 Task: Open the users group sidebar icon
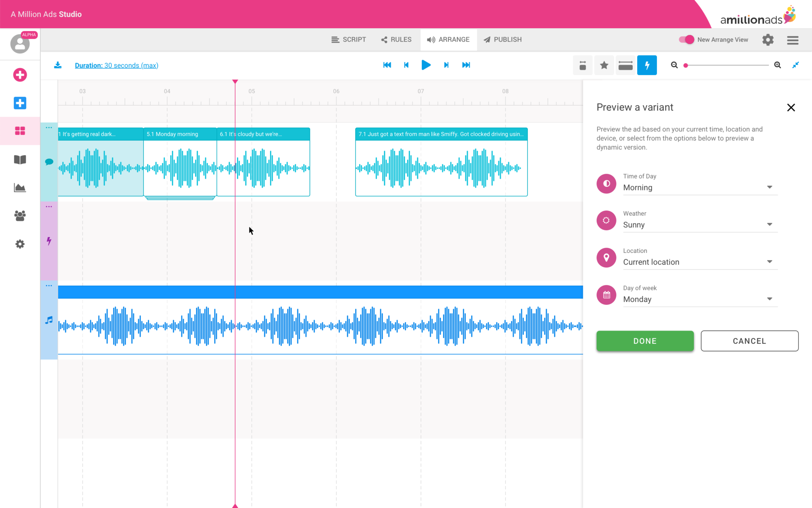20,216
